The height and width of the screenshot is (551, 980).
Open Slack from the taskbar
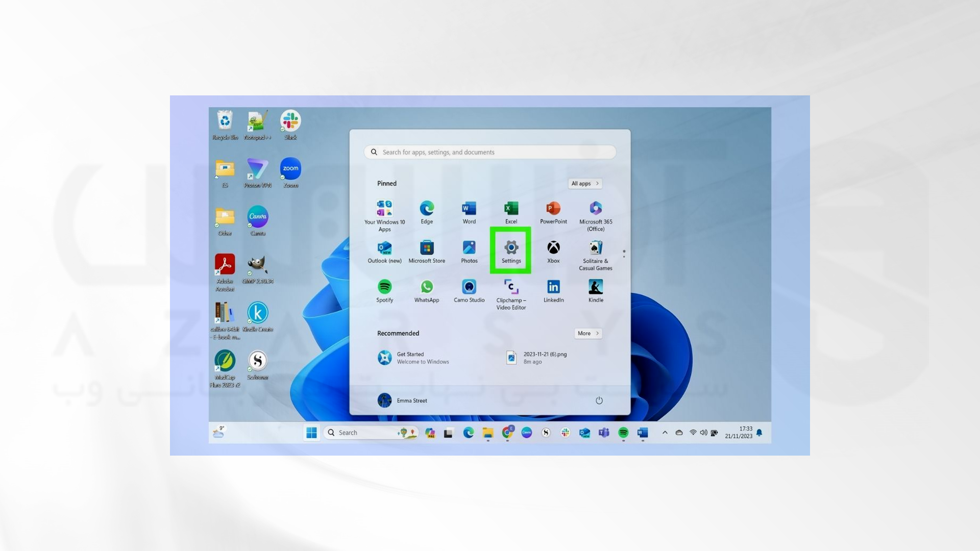(566, 433)
